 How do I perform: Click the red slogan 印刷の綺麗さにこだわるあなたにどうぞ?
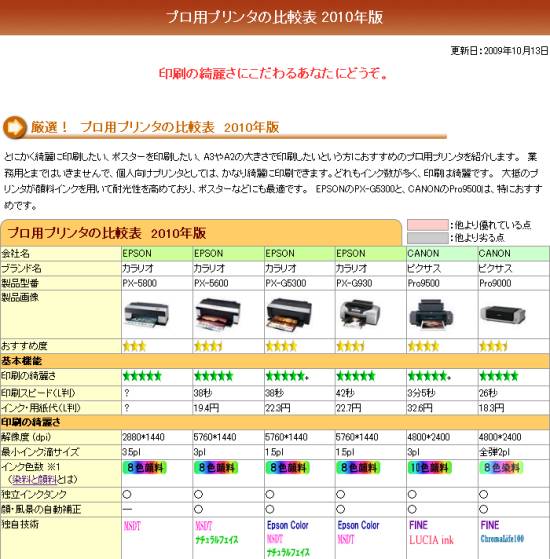273,73
